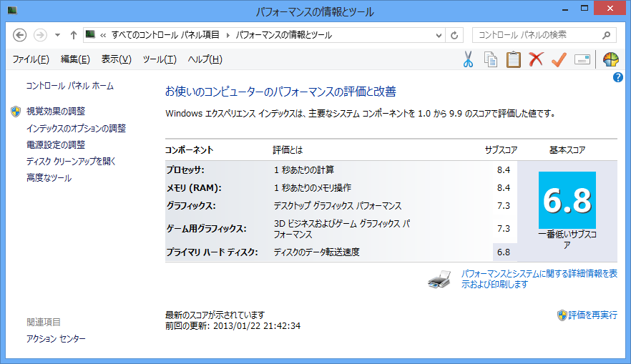
Task: Click the colorful globe icon in toolbar
Action: tap(610, 59)
